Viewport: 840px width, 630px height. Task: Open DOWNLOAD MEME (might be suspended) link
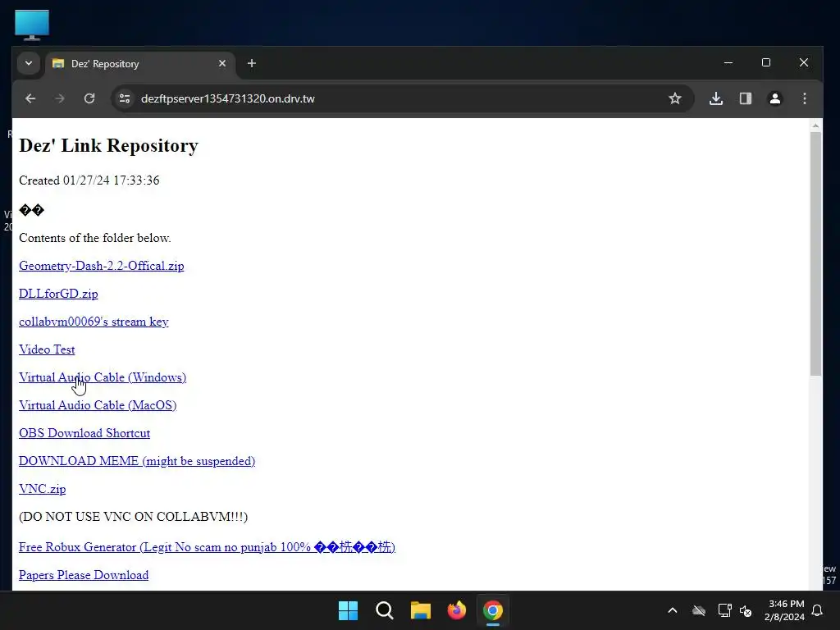[137, 461]
